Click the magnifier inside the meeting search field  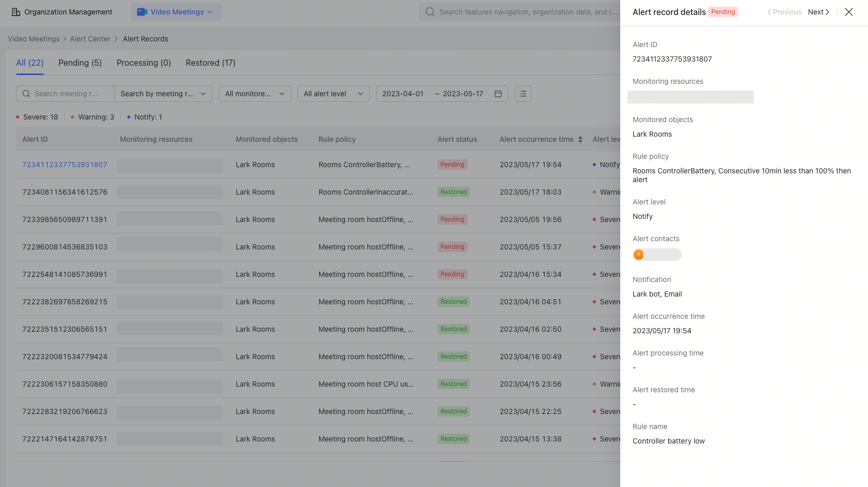[x=26, y=94]
